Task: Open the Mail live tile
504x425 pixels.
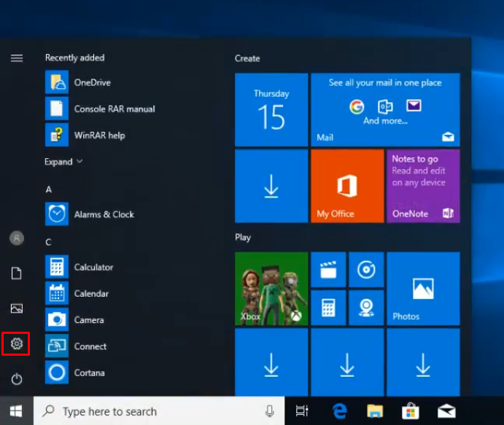Action: 385,109
